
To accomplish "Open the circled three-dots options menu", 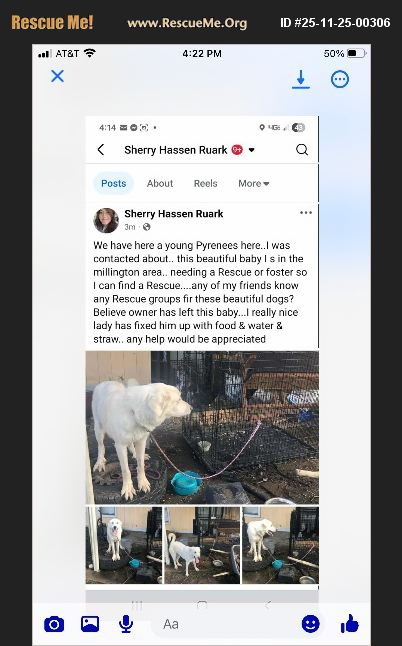I will point(340,79).
